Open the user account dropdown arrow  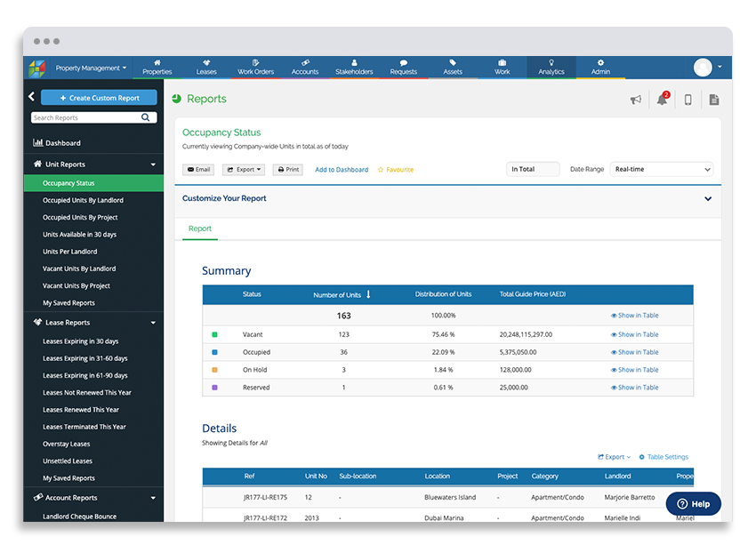[720, 67]
